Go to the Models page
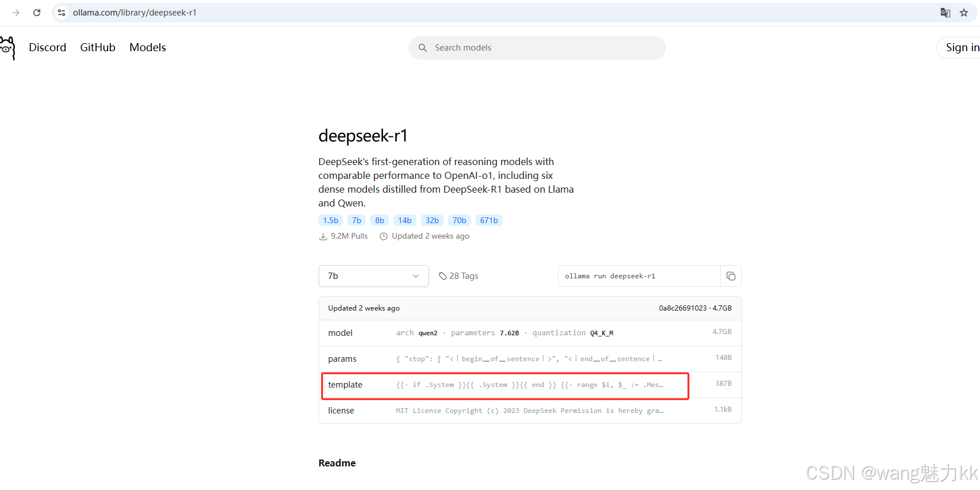980x490 pixels. tap(148, 48)
